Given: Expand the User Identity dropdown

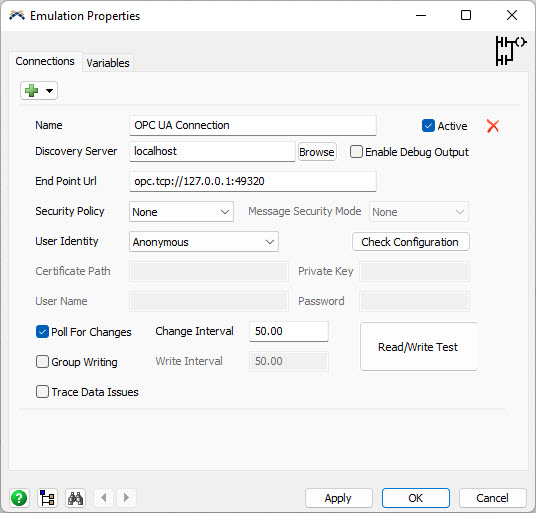Looking at the screenshot, I should click(x=204, y=242).
